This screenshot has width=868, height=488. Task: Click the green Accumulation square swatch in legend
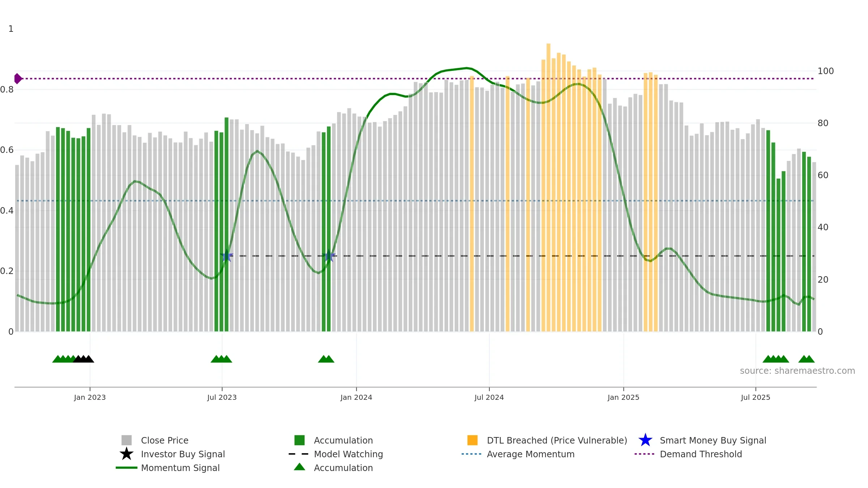pyautogui.click(x=299, y=440)
